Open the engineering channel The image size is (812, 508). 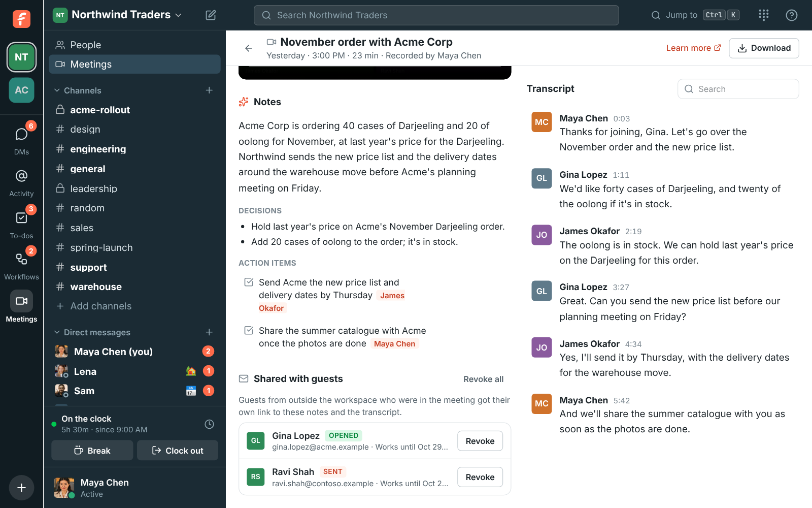pos(134,149)
